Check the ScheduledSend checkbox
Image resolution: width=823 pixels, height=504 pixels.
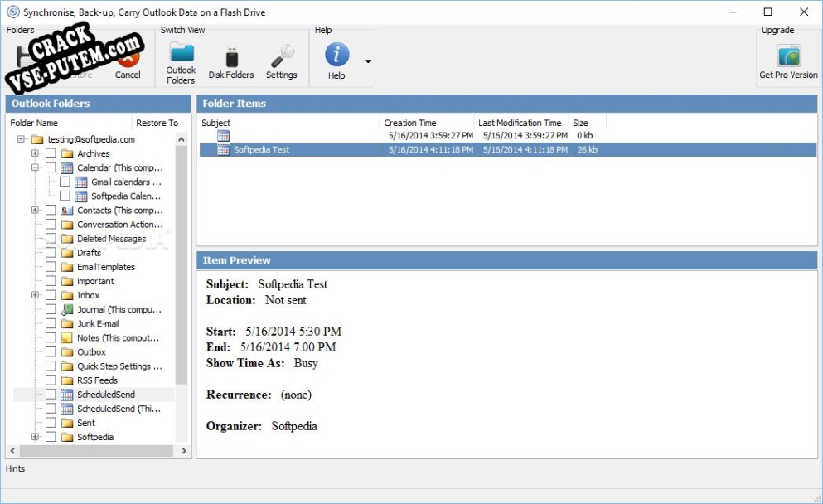coord(51,395)
